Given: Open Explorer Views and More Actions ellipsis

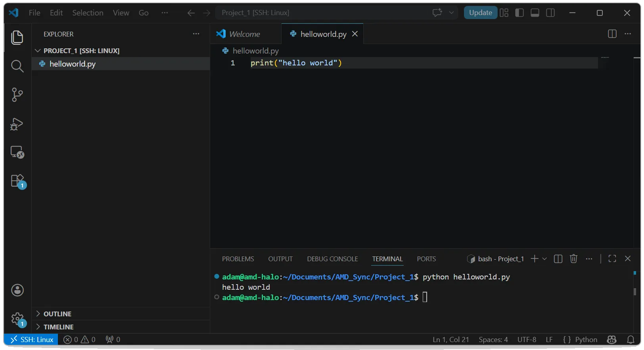Looking at the screenshot, I should point(196,34).
